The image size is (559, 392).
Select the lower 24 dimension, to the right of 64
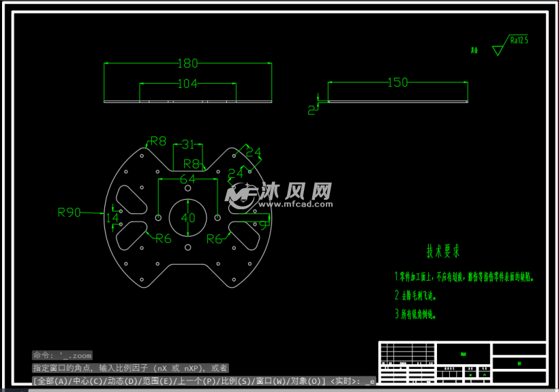coord(235,174)
